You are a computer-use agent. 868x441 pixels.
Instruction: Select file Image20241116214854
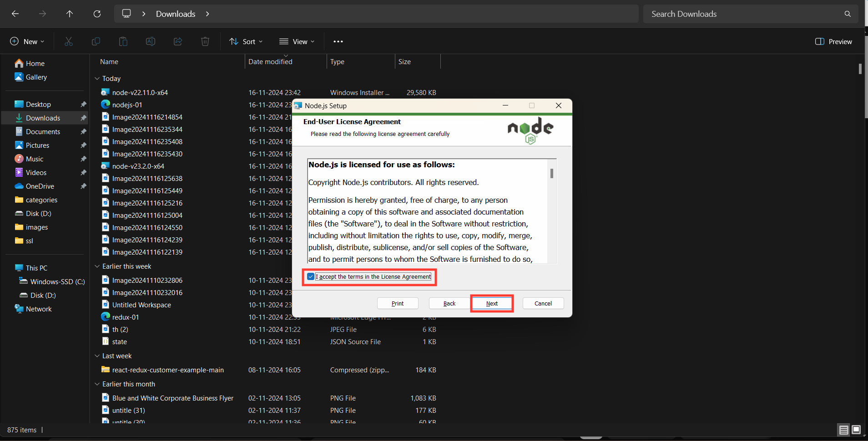(147, 117)
